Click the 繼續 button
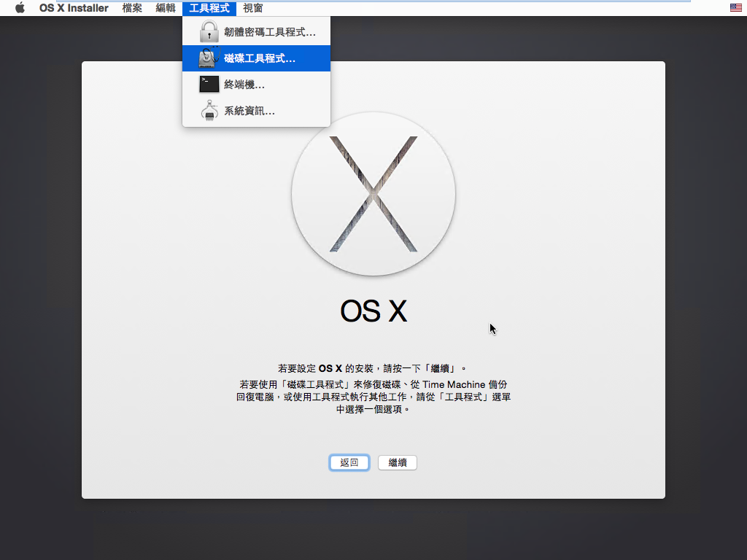The height and width of the screenshot is (560, 747). (398, 462)
